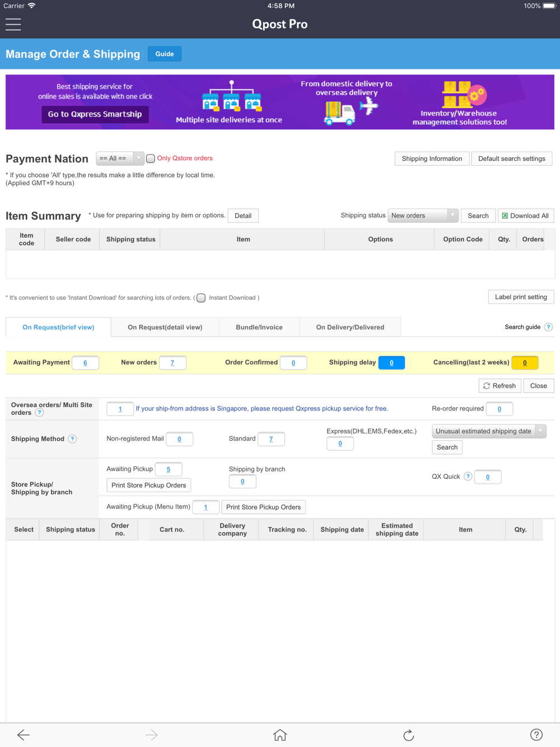Click Tracking no. column header
This screenshot has height=747, width=560.
(x=287, y=530)
